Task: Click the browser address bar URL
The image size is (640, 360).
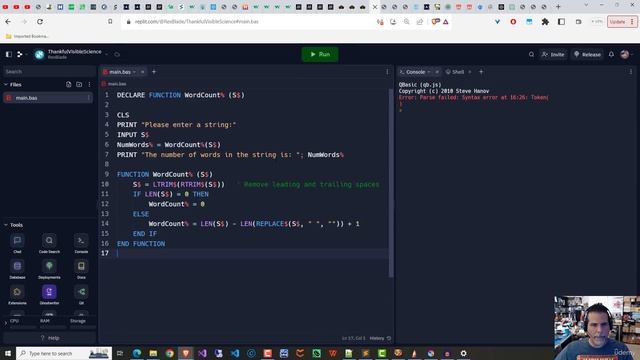Action: click(196, 22)
